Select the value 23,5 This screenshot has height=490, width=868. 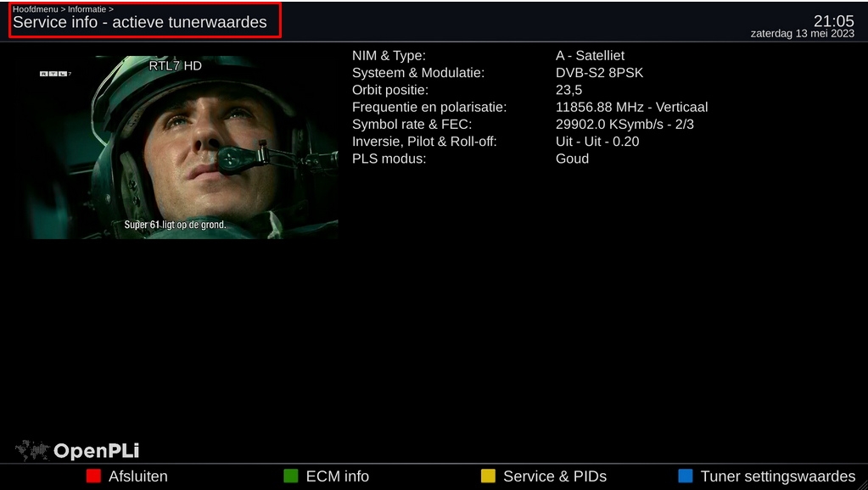pos(569,90)
